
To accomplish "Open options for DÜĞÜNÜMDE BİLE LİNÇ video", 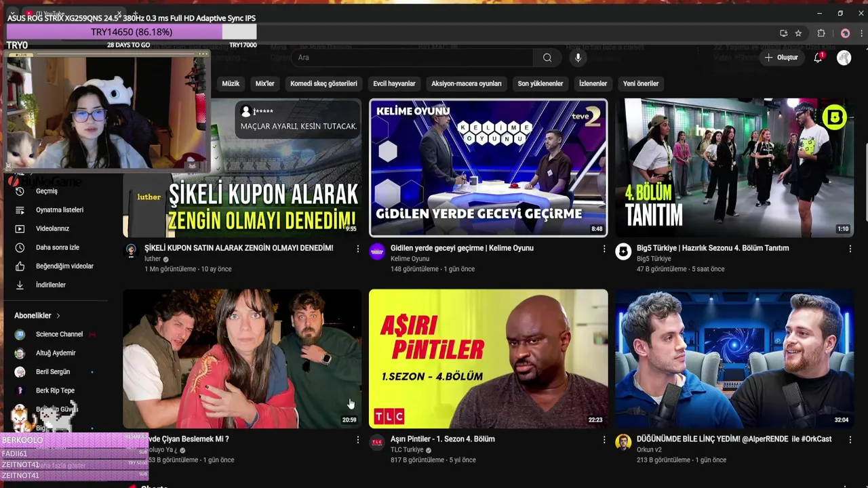I will 850,440.
